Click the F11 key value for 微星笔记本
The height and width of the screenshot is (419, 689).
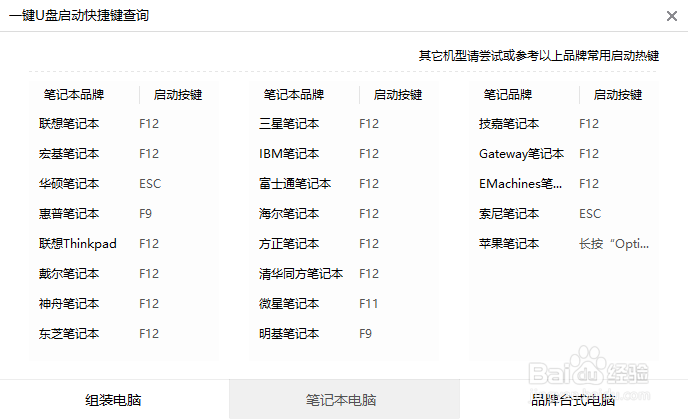[x=369, y=304]
